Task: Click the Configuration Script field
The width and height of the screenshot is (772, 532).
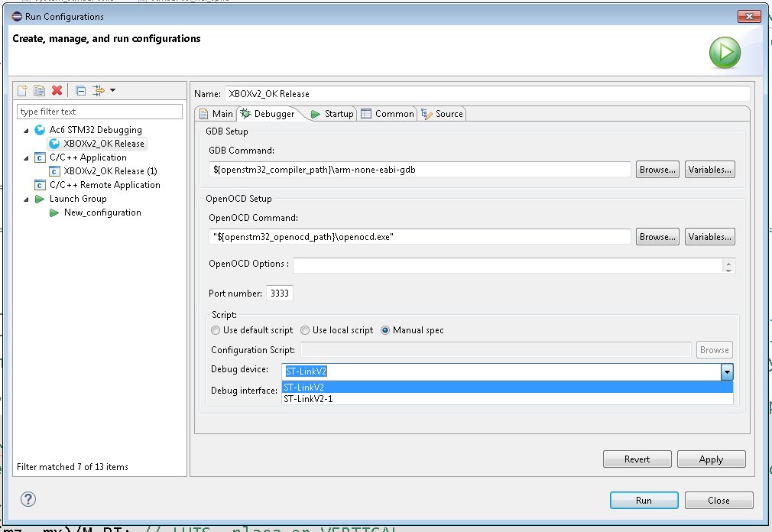Action: [x=496, y=350]
